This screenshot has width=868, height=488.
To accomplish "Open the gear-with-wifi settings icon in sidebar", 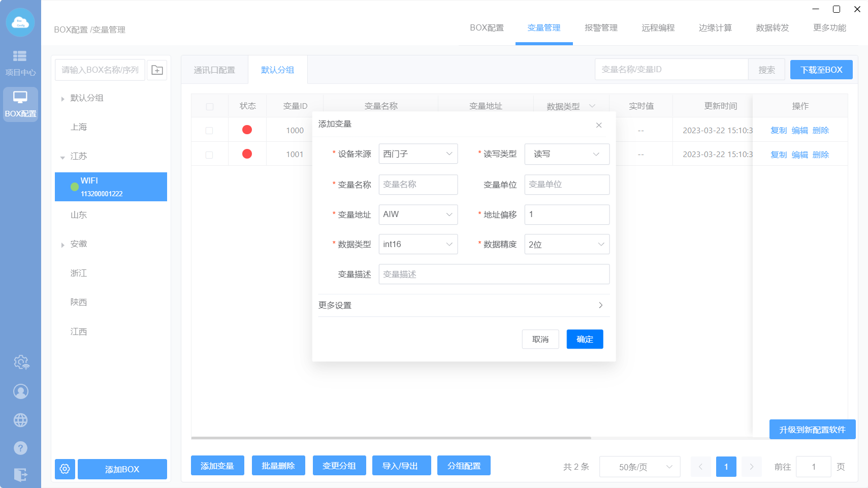I will click(21, 362).
